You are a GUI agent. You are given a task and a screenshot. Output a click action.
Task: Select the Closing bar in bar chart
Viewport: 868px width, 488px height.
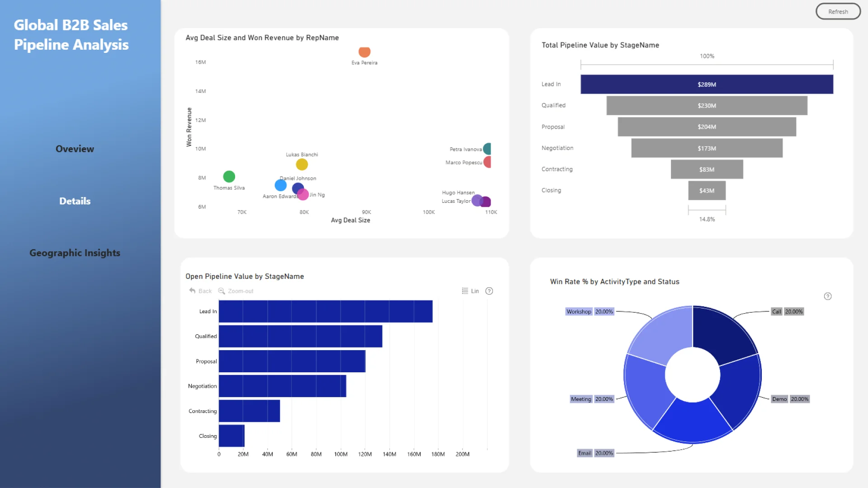point(231,436)
